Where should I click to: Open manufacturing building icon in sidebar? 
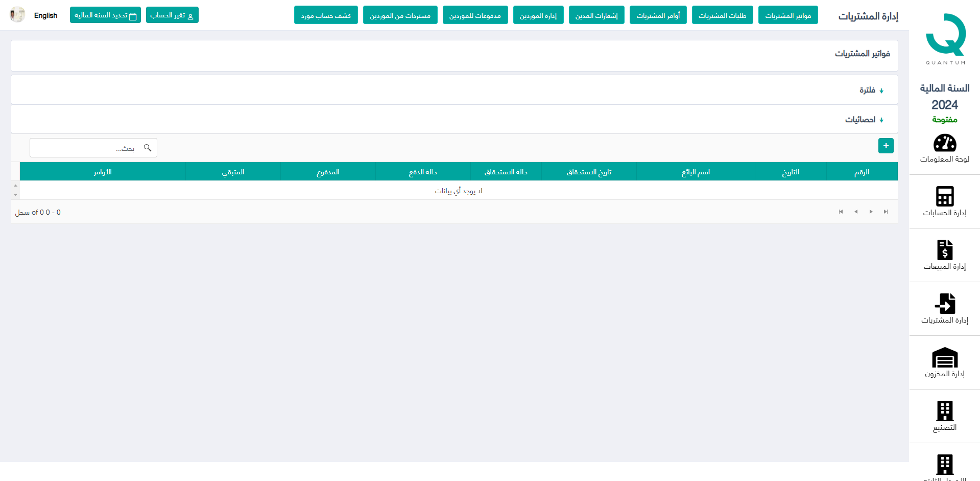click(944, 411)
